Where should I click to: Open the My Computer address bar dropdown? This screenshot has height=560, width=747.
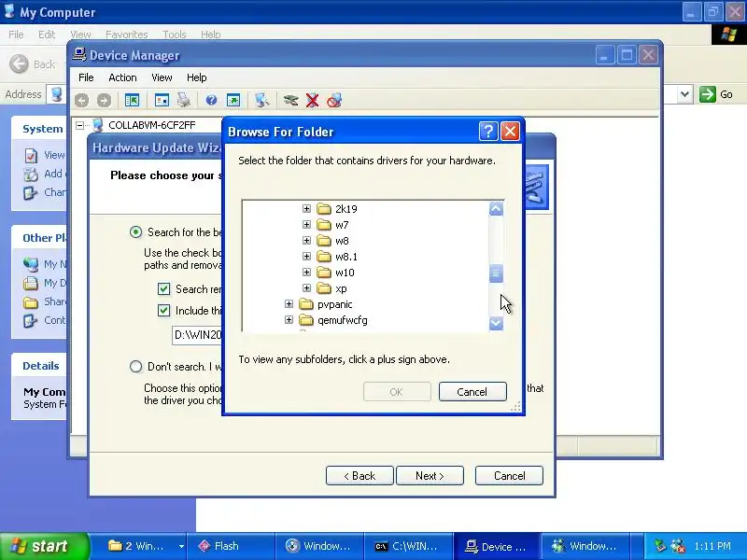(x=684, y=94)
